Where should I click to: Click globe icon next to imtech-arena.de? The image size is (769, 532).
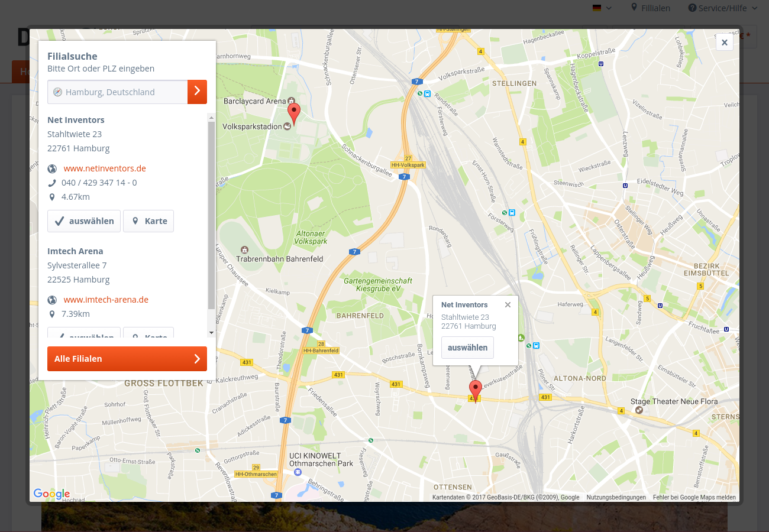point(52,300)
